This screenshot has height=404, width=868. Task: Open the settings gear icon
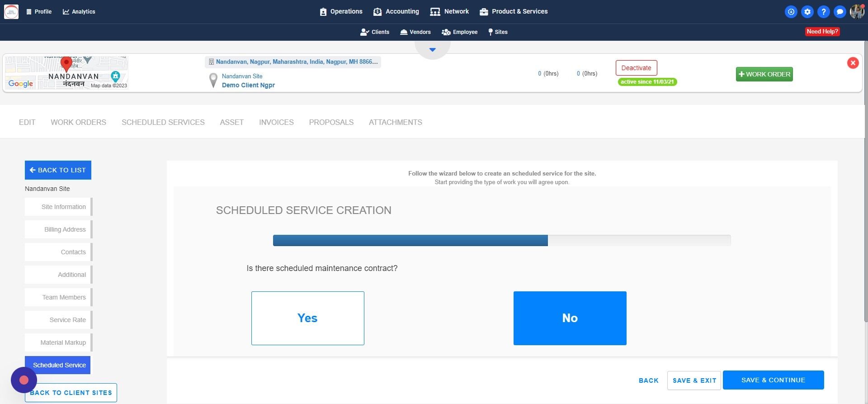[807, 12]
